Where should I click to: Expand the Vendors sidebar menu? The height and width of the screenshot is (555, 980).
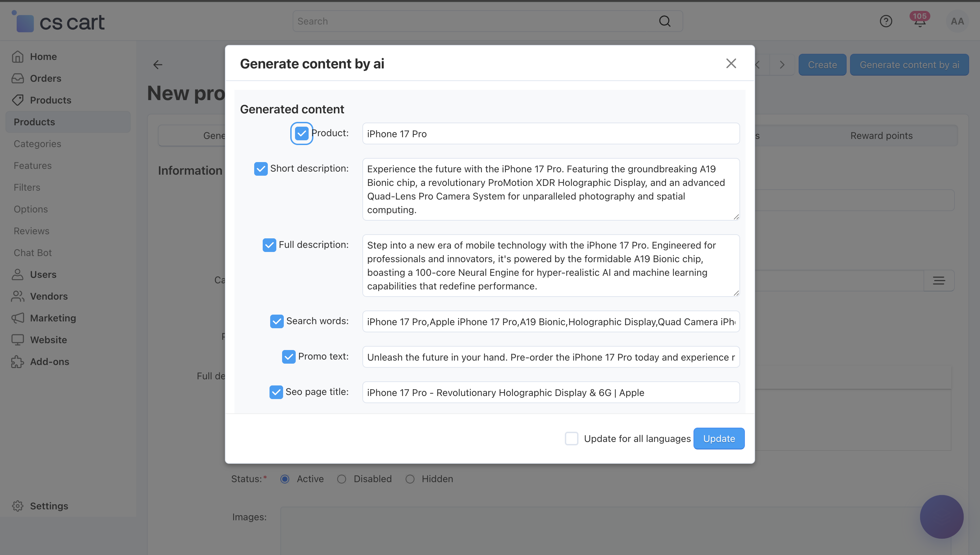pyautogui.click(x=49, y=296)
